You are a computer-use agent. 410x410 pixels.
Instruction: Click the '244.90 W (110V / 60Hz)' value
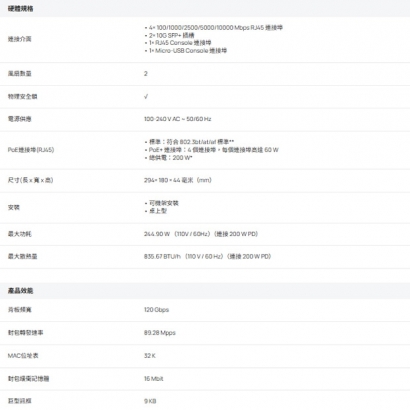201,234
